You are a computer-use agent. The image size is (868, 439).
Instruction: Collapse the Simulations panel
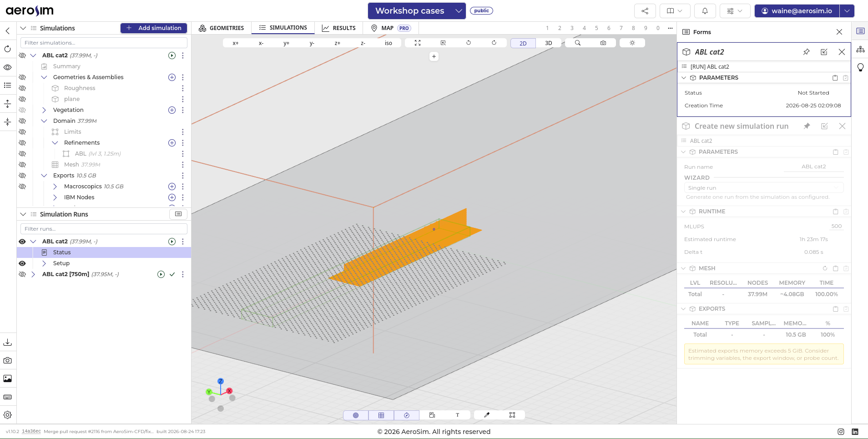[23, 28]
